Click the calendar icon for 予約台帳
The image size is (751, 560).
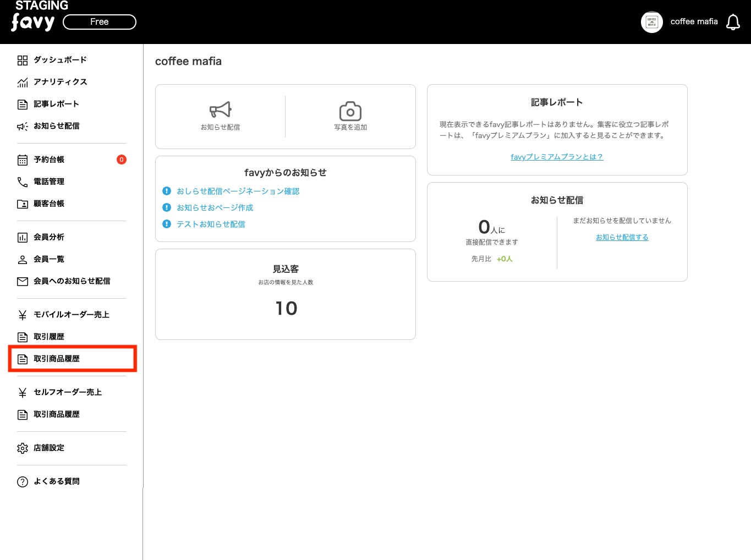point(23,160)
